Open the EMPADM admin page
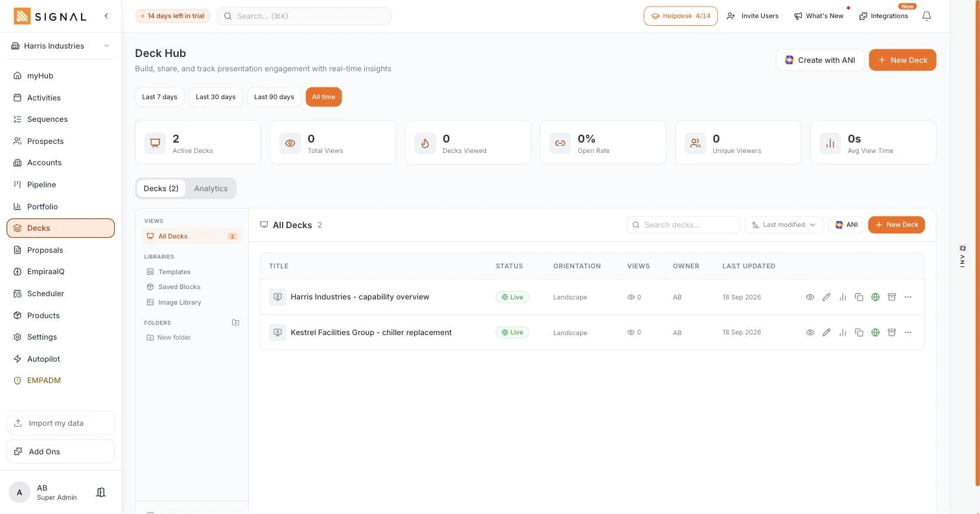The width and height of the screenshot is (980, 514). pyautogui.click(x=61, y=380)
